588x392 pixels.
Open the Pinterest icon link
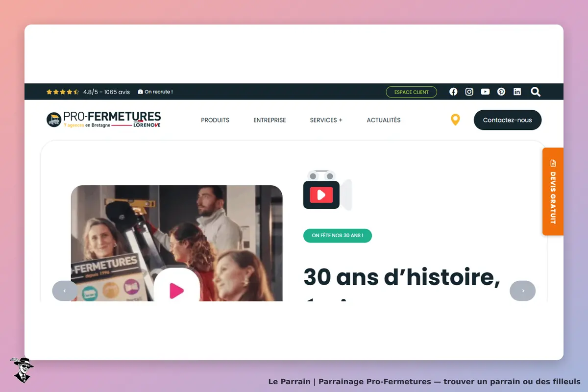pyautogui.click(x=501, y=92)
